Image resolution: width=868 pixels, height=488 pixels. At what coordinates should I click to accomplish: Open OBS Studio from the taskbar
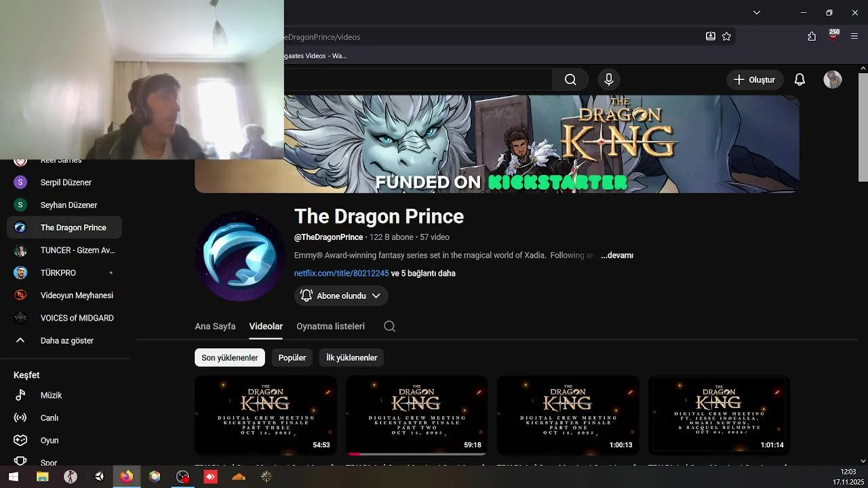pyautogui.click(x=182, y=476)
